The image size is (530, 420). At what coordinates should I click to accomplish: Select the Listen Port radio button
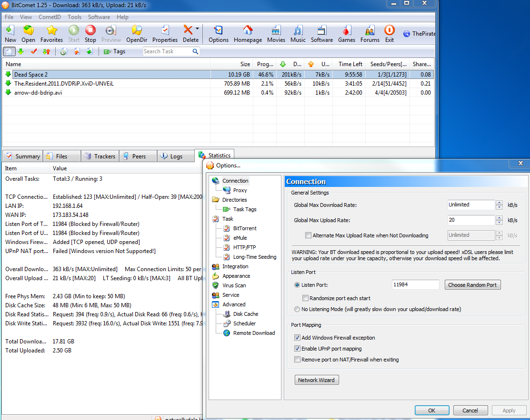[x=297, y=285]
